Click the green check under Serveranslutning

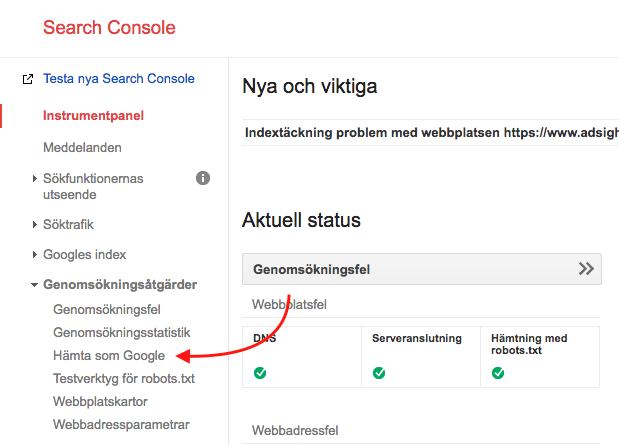pos(379,373)
